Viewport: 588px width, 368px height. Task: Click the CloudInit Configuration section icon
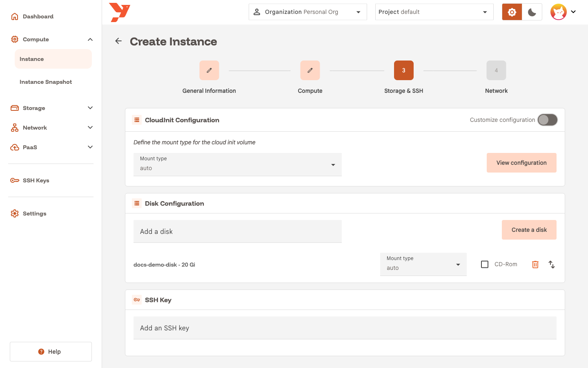[137, 120]
